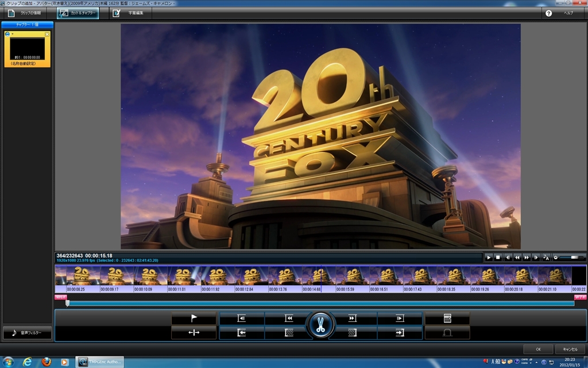Open the media player taskbar icon
This screenshot has height=368, width=588.
coord(64,362)
